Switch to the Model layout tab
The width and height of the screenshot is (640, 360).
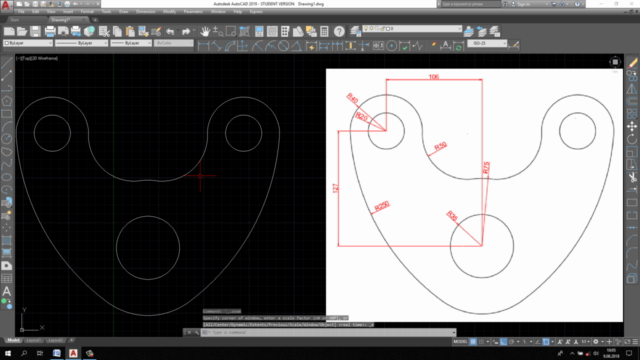[x=13, y=340]
